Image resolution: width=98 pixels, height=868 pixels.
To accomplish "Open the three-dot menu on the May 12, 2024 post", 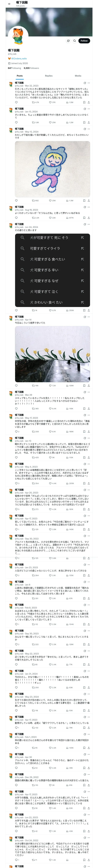I will click(89, 129).
